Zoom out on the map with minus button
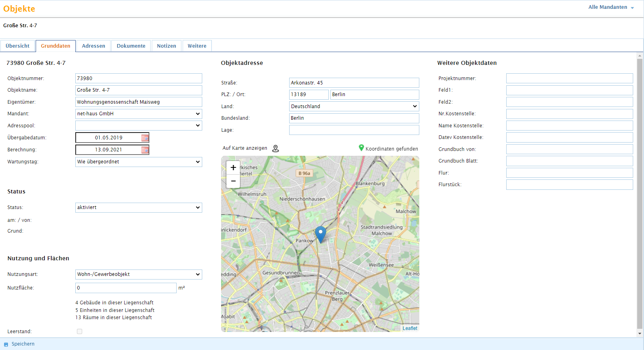 pos(233,181)
